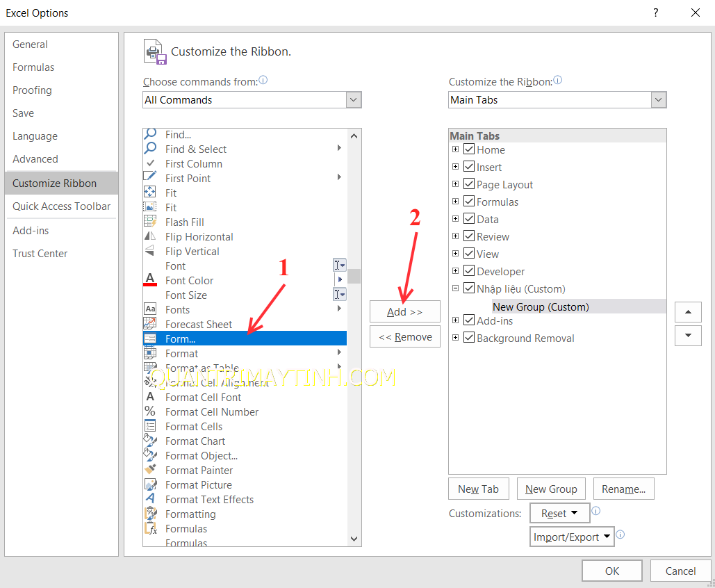
Task: Click the << Remove button
Action: [x=405, y=336]
